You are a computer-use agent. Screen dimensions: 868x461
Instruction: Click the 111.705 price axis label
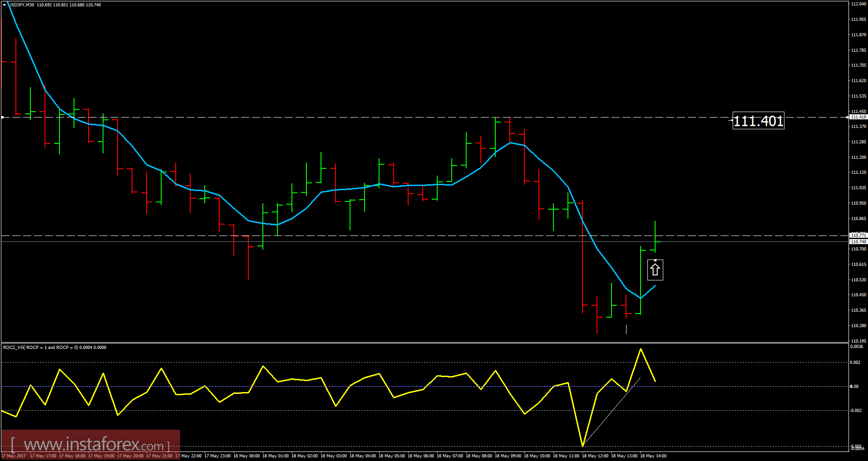pyautogui.click(x=858, y=65)
